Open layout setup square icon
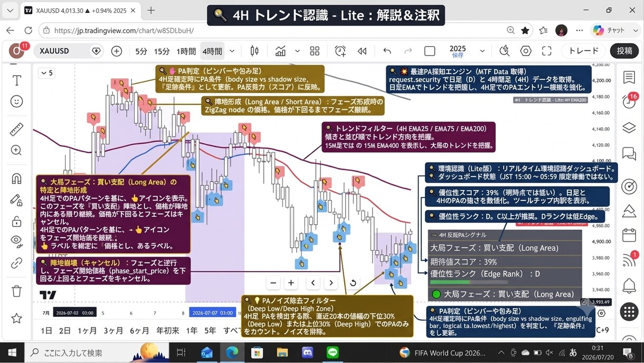 click(x=430, y=51)
